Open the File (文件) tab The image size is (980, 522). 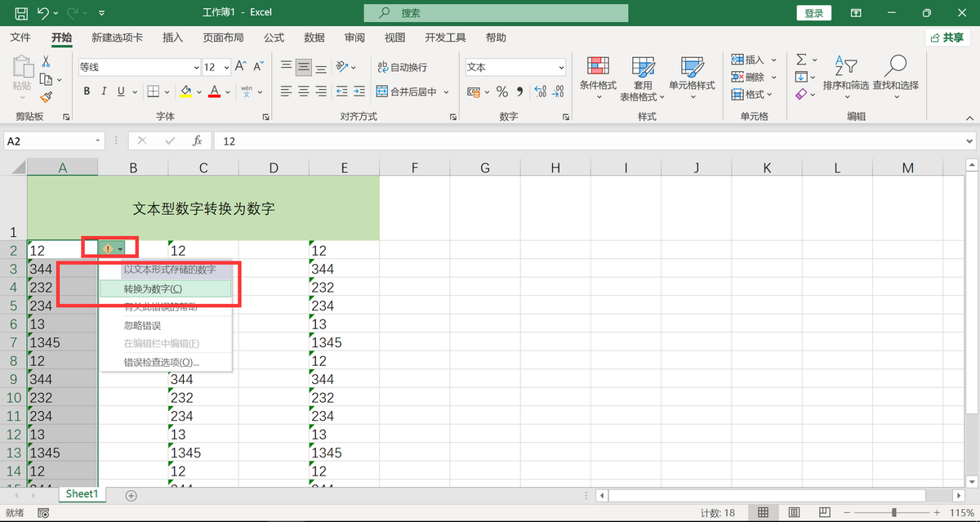pyautogui.click(x=20, y=38)
